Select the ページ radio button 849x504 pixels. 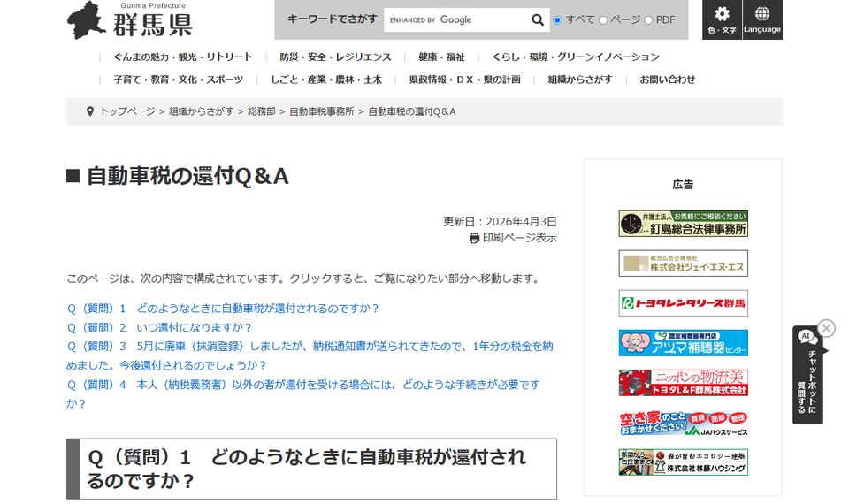[602, 20]
